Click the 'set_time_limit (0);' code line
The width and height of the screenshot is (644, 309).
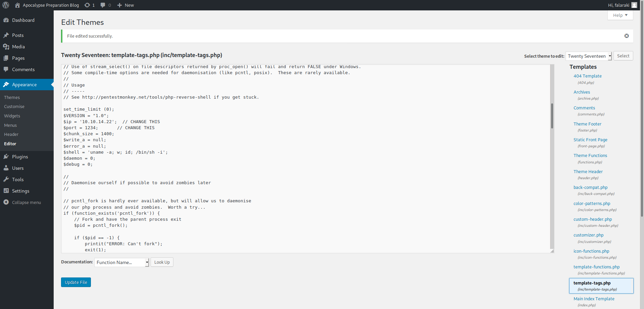[89, 109]
